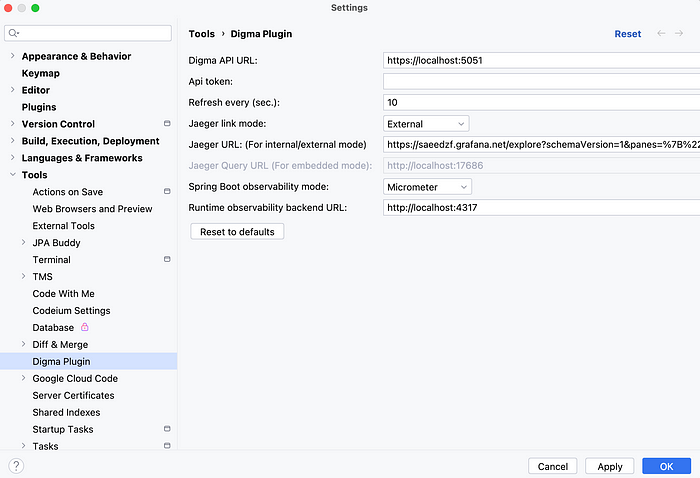
Task: Focus the settings search field
Action: point(88,33)
